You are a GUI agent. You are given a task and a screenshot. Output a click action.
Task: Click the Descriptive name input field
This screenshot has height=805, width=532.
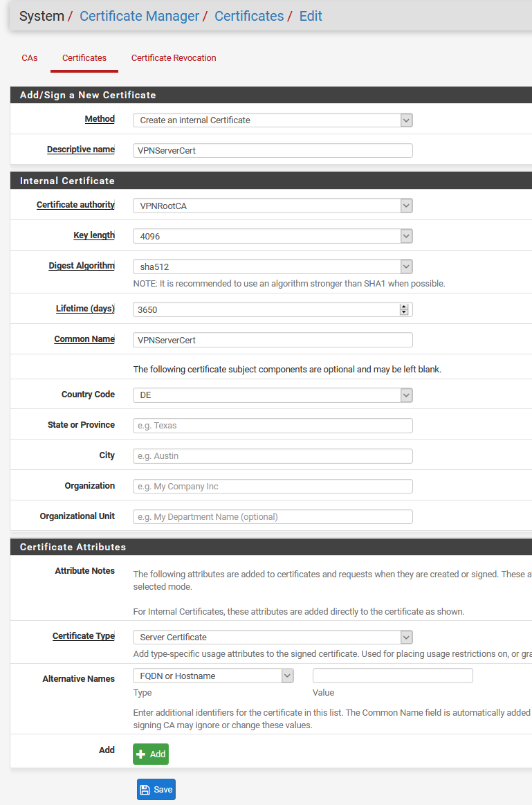(273, 150)
